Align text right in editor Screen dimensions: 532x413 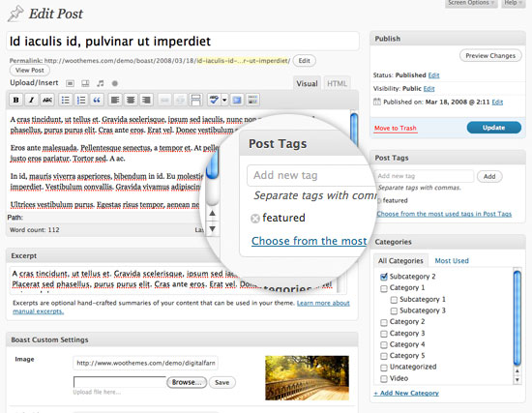pyautogui.click(x=146, y=100)
